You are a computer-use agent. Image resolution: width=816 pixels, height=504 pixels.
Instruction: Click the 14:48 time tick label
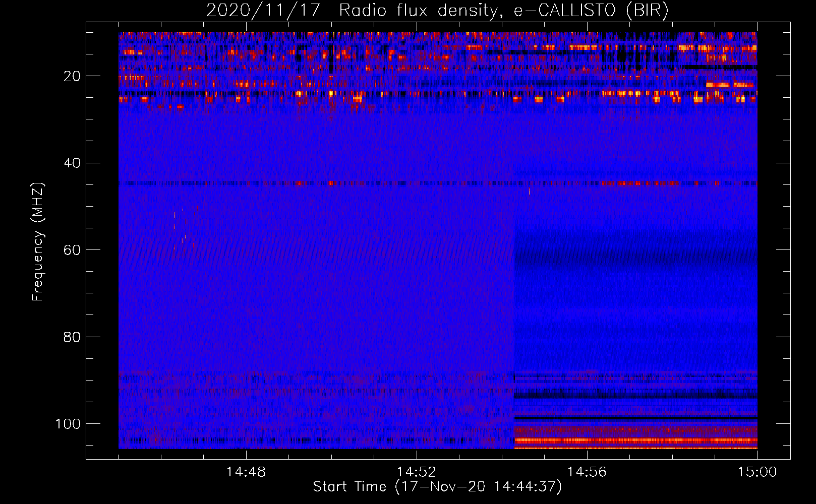coord(246,472)
